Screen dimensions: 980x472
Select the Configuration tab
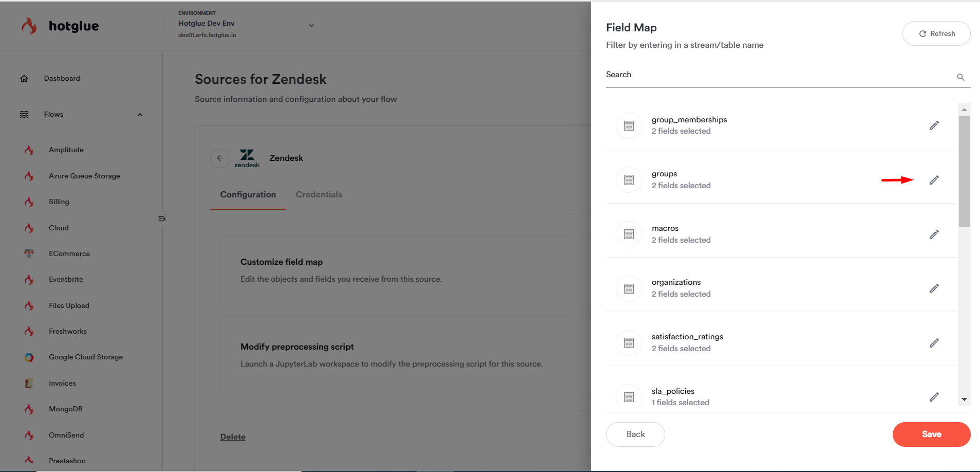248,194
